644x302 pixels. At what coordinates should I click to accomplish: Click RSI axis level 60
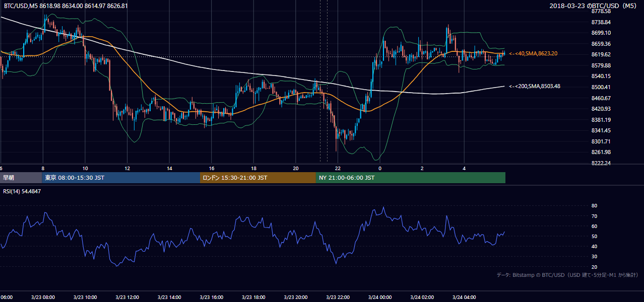click(x=594, y=226)
